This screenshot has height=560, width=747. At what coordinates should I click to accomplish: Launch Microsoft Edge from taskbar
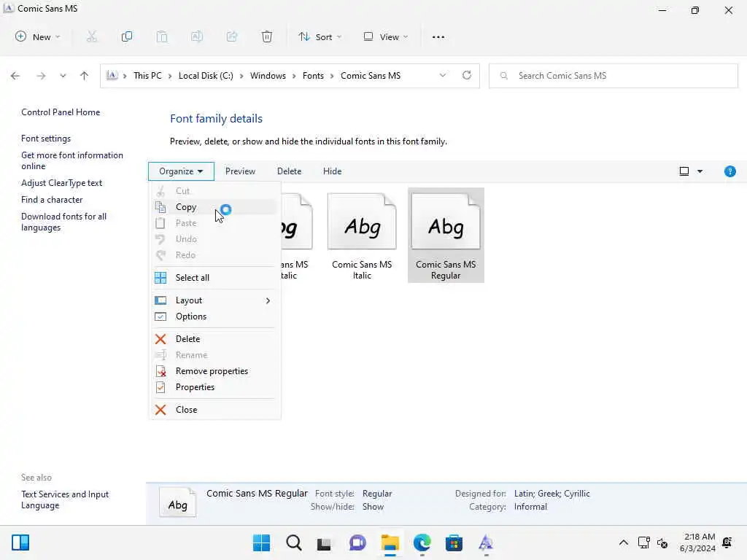422,542
